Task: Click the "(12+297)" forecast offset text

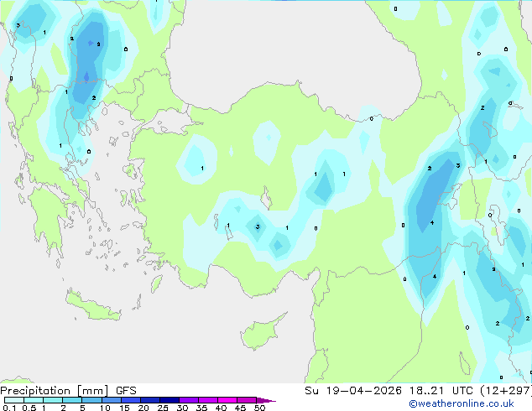Action: [x=505, y=391]
